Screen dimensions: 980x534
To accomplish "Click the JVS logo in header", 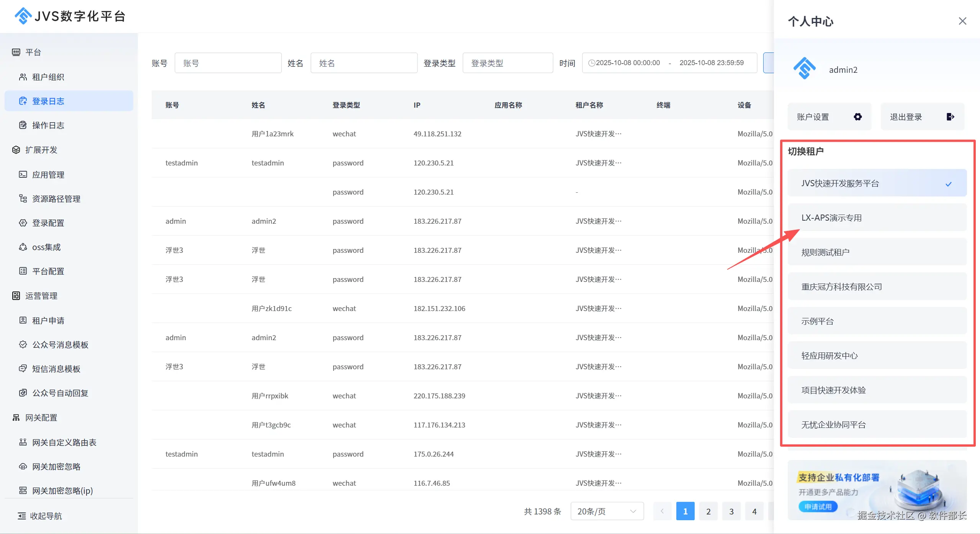I will (23, 16).
